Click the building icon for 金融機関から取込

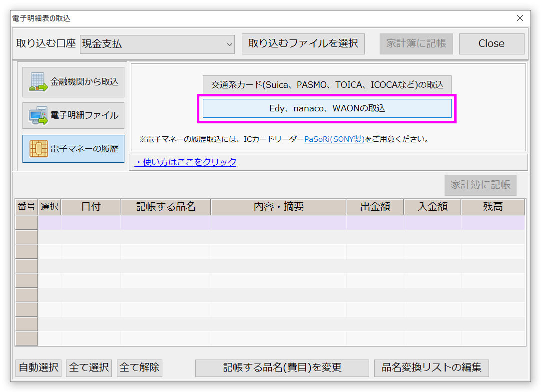(38, 82)
